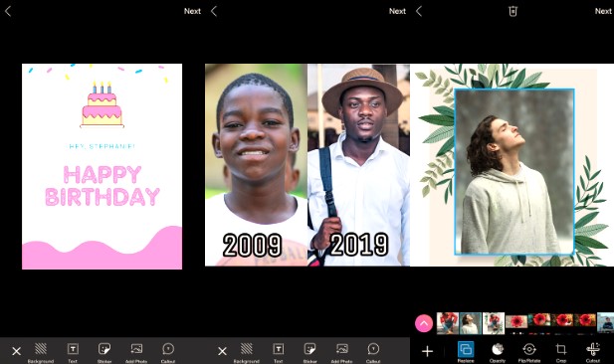This screenshot has height=364, width=614.
Task: Tap Next above the leafy frame design
Action: click(603, 11)
